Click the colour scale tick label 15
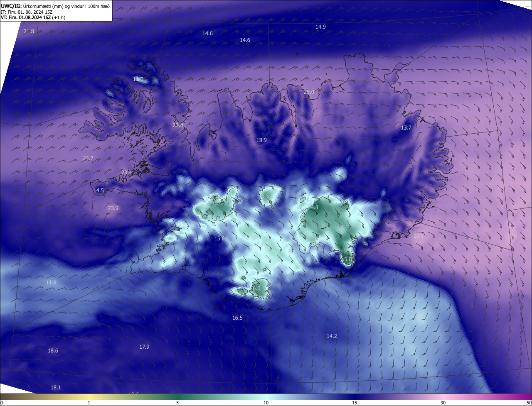532x406 pixels. click(355, 403)
